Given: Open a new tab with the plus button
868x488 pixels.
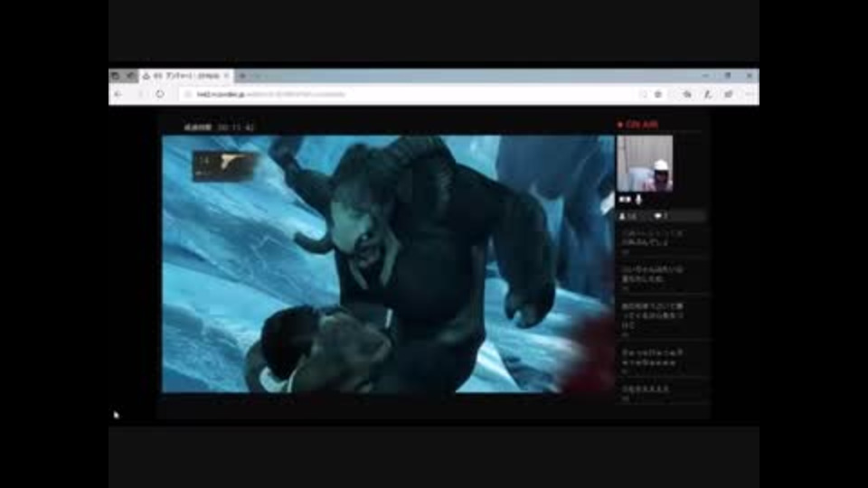Looking at the screenshot, I should pos(242,76).
